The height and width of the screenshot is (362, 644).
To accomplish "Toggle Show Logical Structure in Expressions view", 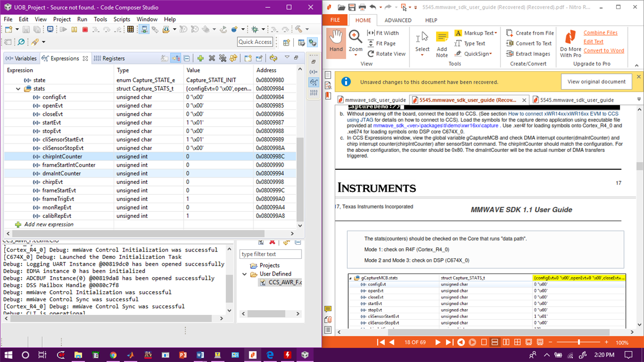I will [175, 58].
